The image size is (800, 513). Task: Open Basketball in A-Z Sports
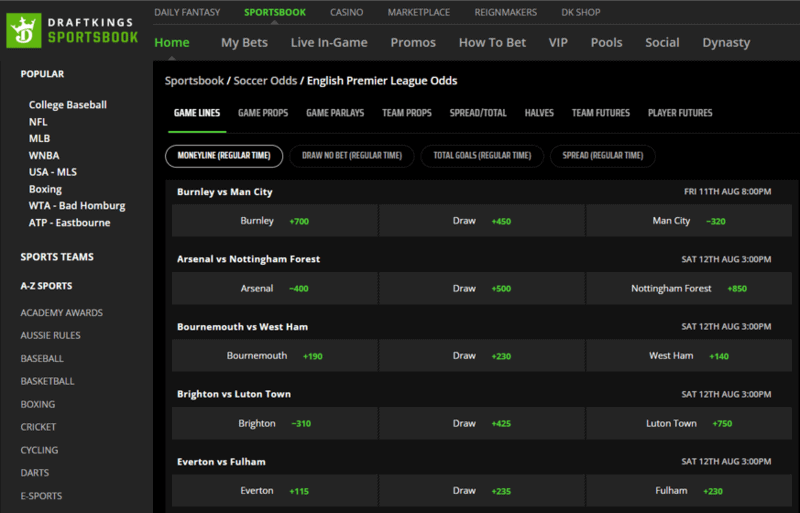click(47, 381)
